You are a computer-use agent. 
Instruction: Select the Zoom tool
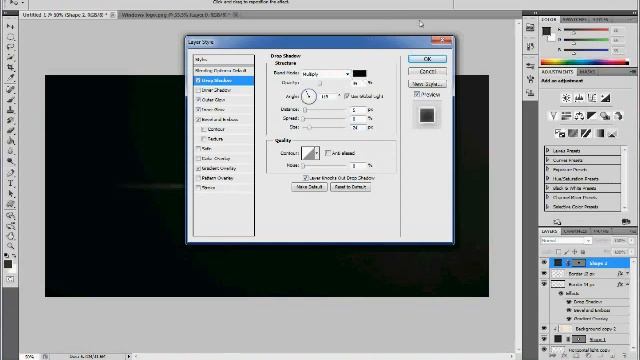11,246
